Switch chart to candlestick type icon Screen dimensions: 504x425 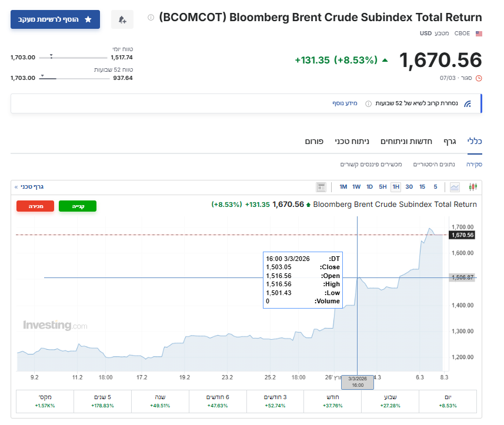[x=473, y=187]
